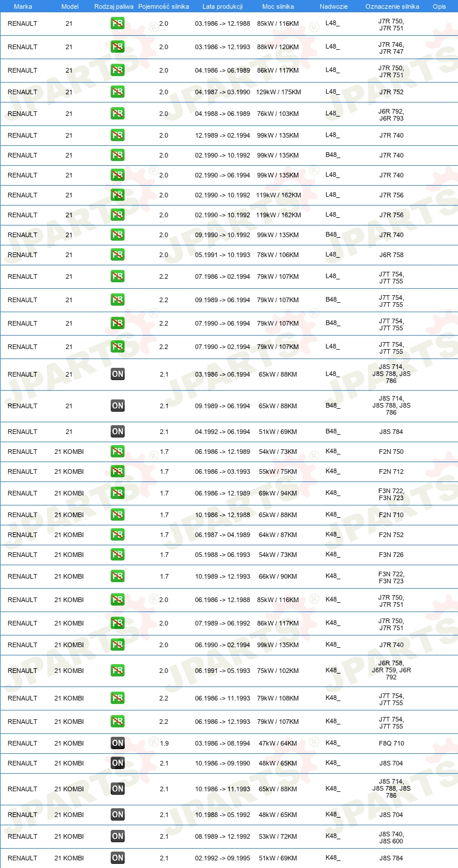Click PB fuel icon in 76kW / 103KM row

click(x=118, y=114)
